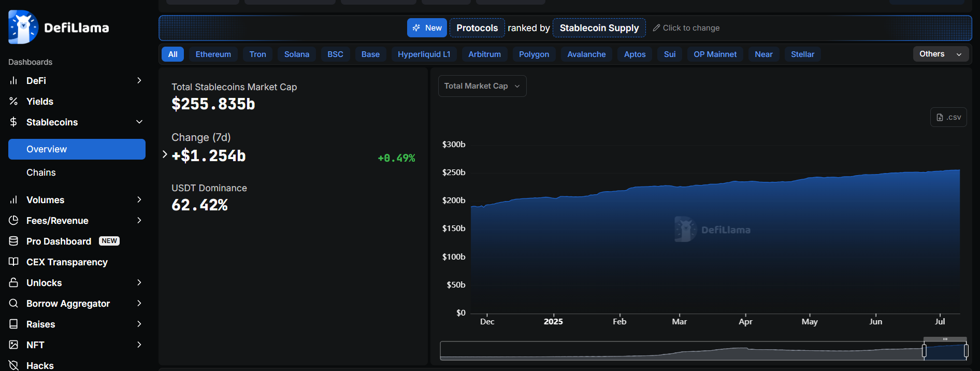
Task: Click the DefiLlama llama logo
Action: (x=23, y=27)
